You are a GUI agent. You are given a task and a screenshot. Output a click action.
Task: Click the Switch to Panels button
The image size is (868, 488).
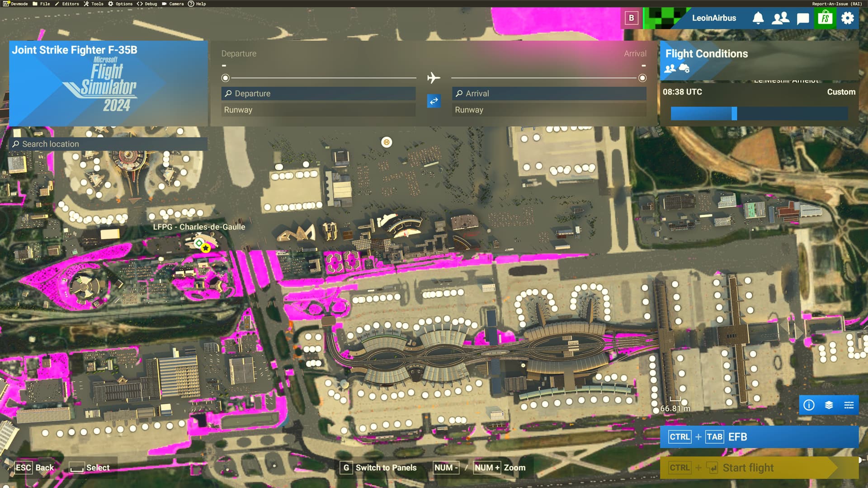(379, 468)
